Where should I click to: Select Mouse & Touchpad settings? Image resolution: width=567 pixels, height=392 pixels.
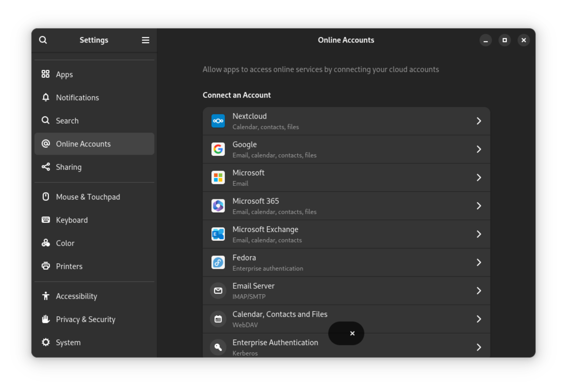(88, 197)
